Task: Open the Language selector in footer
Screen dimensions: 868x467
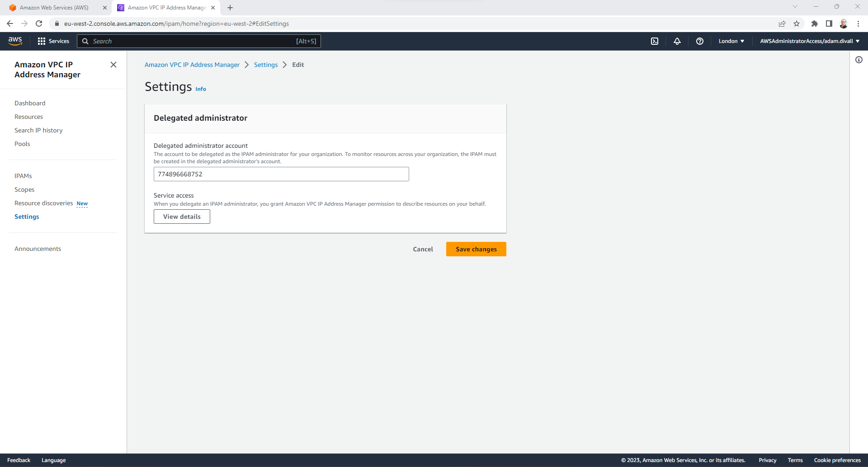Action: (x=53, y=460)
